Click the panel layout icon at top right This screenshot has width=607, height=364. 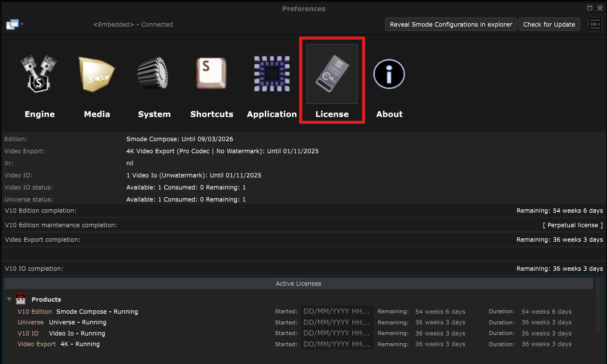(595, 24)
